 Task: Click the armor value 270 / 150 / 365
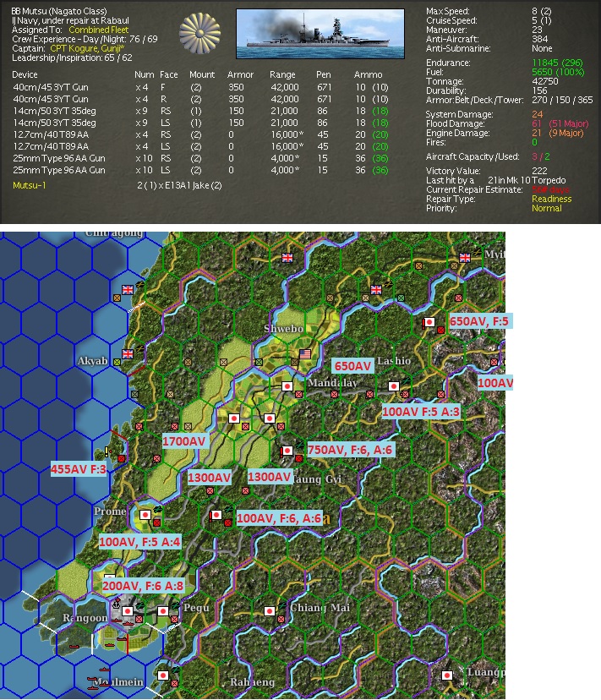click(562, 101)
